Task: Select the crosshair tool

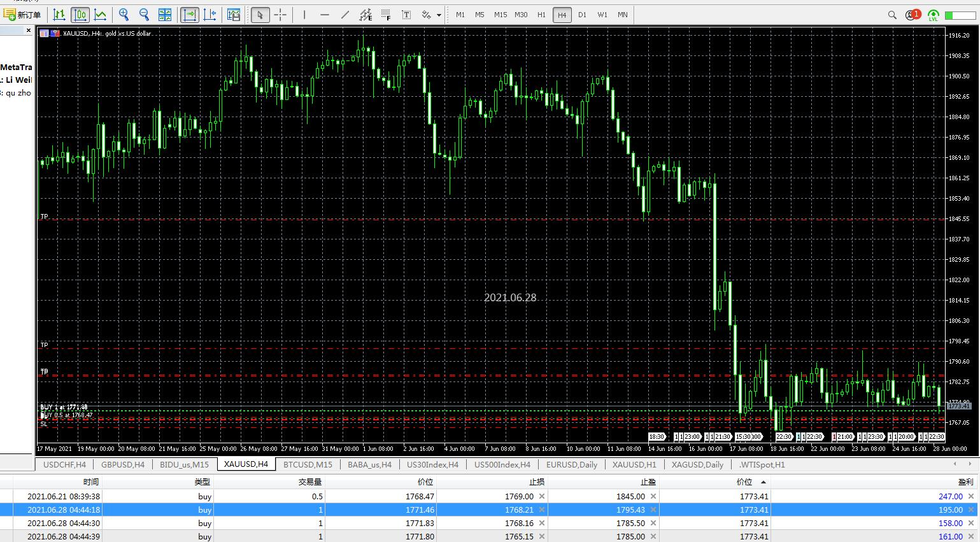Action: [280, 15]
